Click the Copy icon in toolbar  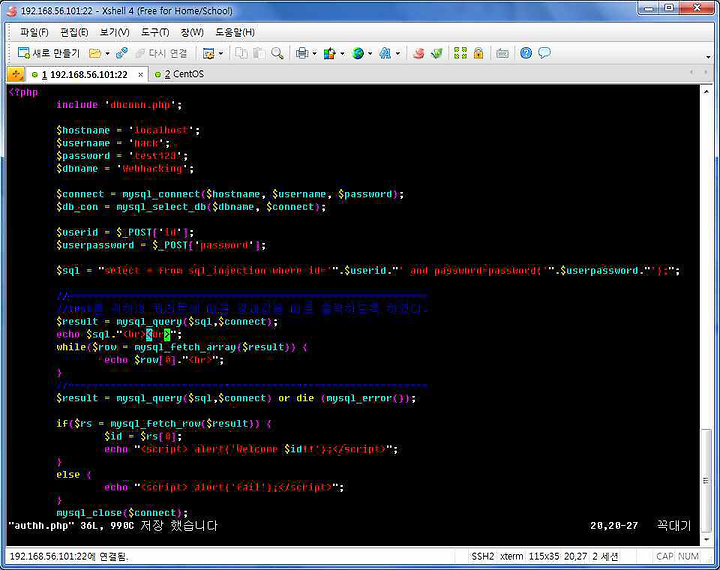tap(241, 53)
